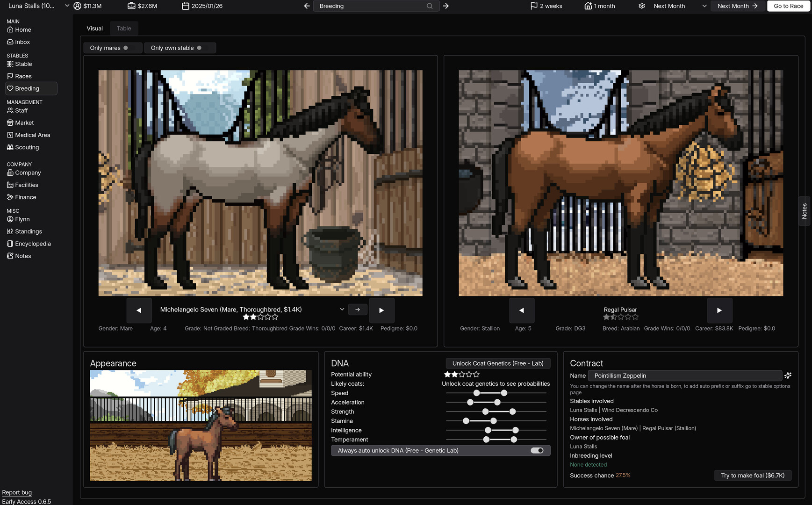Open the Luna Stalls stable selector dropdown
The height and width of the screenshot is (505, 812).
tap(67, 6)
